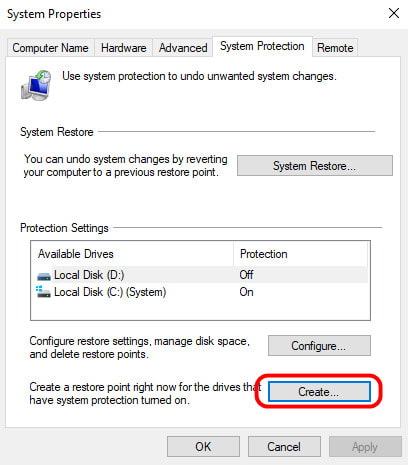
Task: Select the Local Disk (C:) (System) row
Action: (200, 292)
